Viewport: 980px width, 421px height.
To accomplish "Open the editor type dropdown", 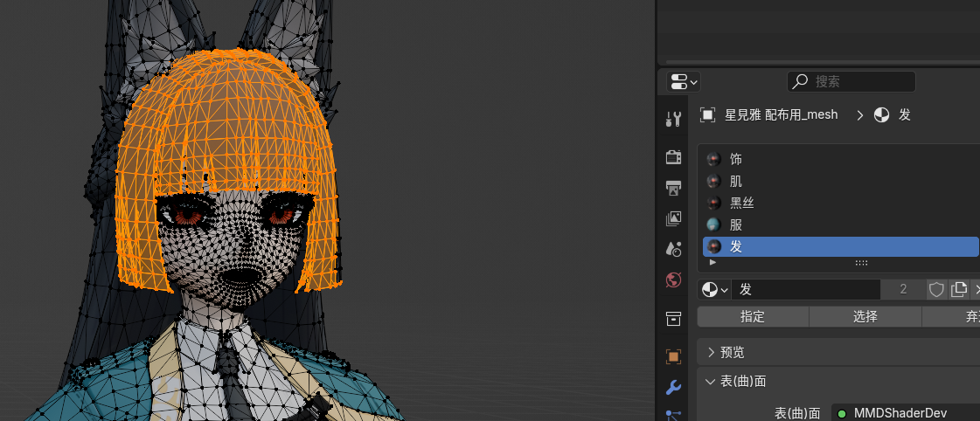I will 684,82.
